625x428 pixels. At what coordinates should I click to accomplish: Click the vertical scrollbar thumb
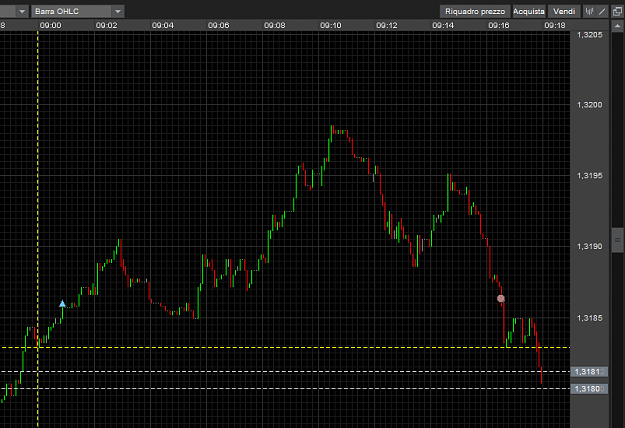tap(617, 240)
